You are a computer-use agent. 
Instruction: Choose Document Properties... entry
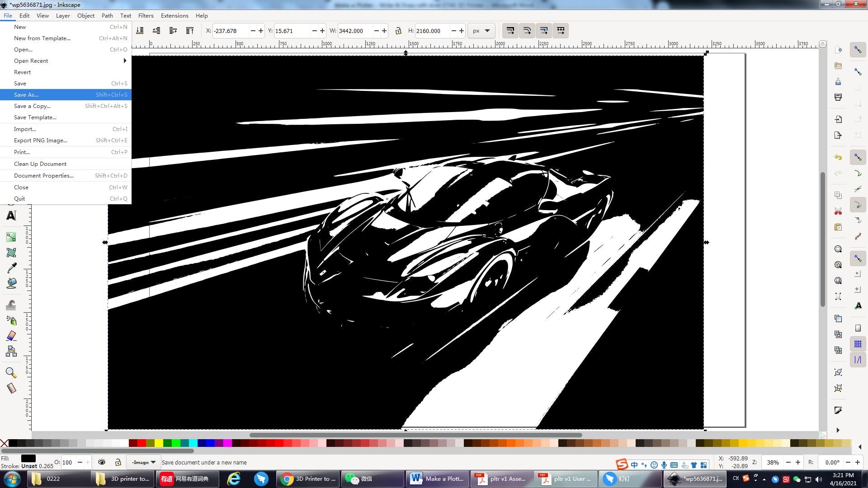point(66,175)
